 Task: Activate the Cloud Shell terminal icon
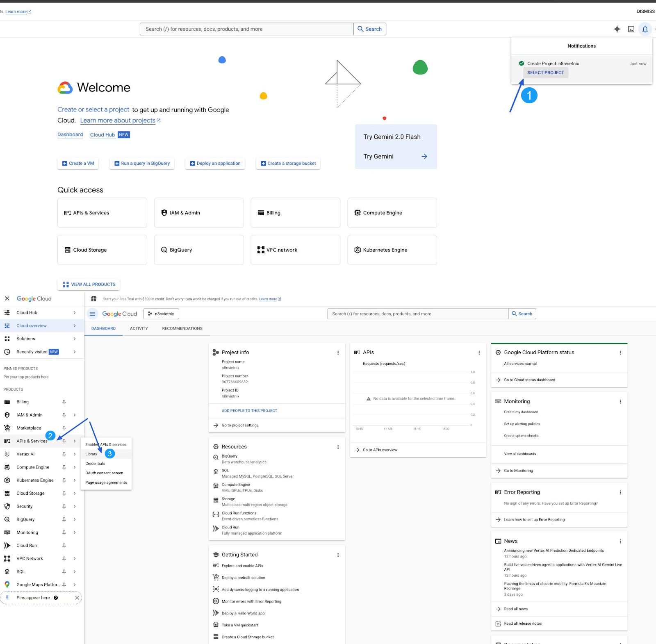[631, 29]
